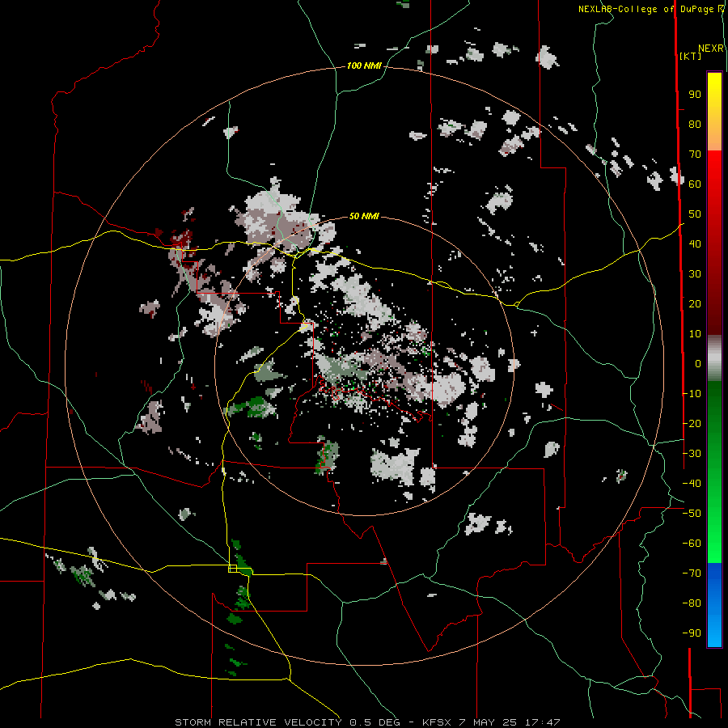Click the 70 tick label on color scale
Image resolution: width=728 pixels, height=728 pixels.
click(x=695, y=154)
